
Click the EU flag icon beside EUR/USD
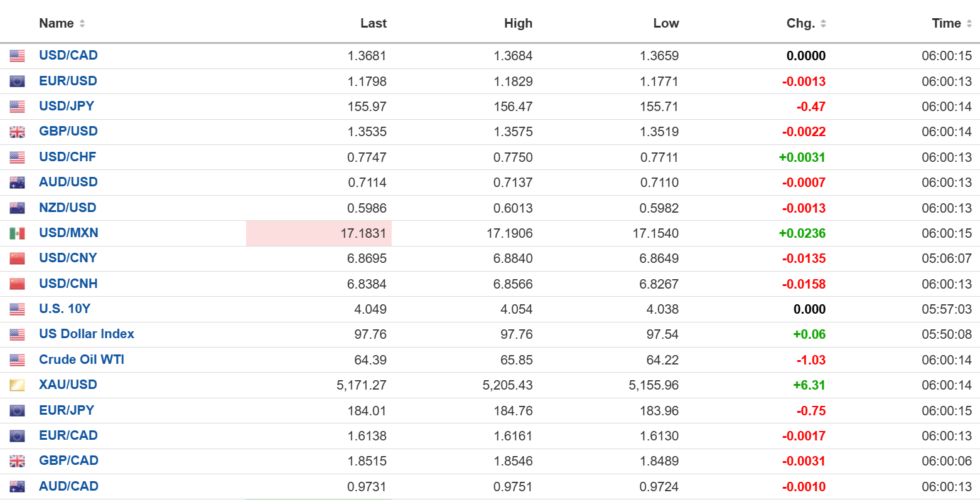(x=17, y=81)
